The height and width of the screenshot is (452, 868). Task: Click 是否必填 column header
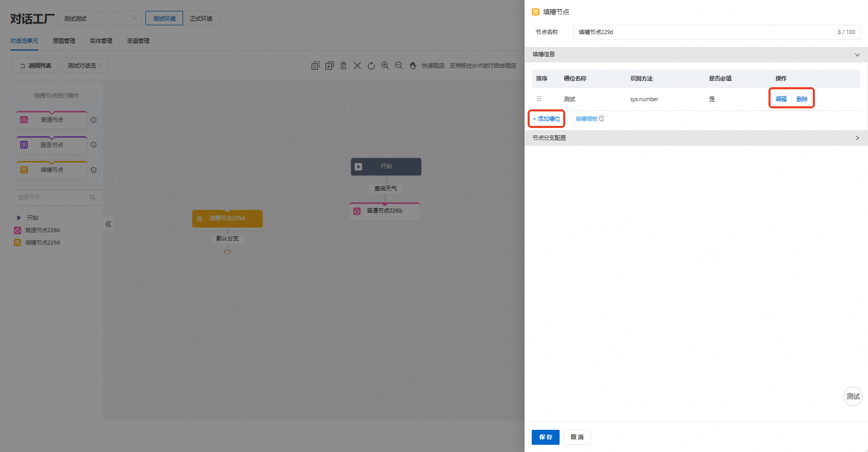720,78
